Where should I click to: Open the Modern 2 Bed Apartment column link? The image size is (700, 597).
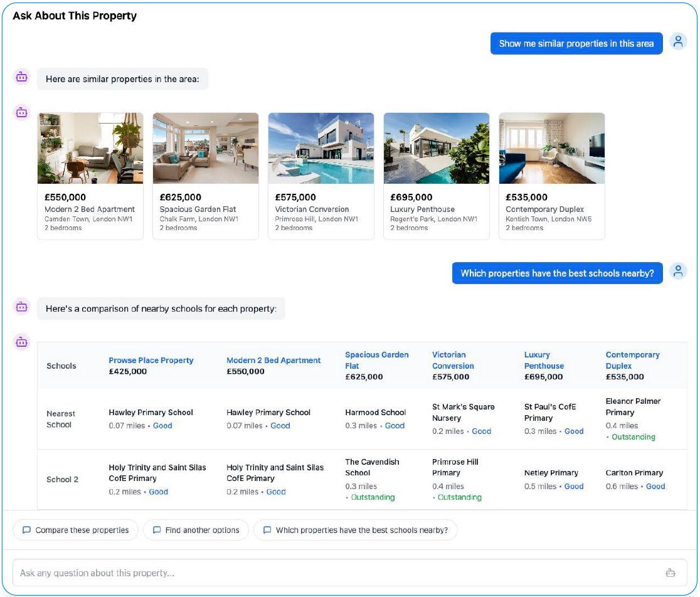point(273,360)
